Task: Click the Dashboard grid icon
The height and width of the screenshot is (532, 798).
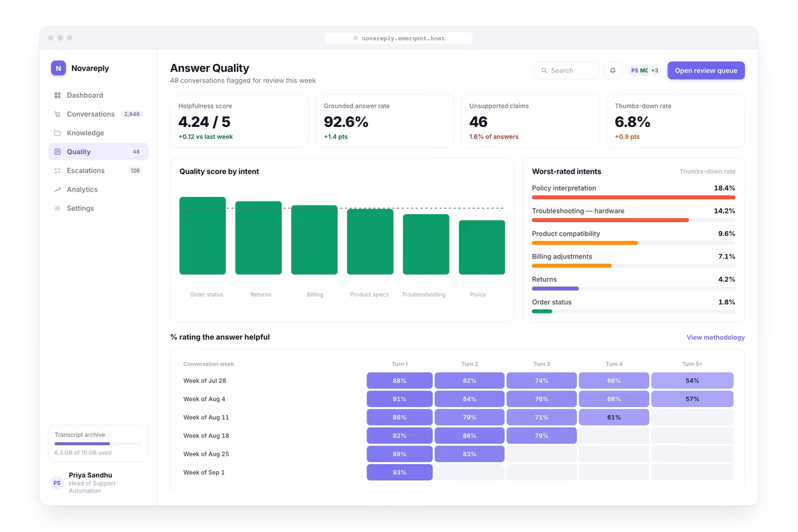Action: tap(57, 95)
